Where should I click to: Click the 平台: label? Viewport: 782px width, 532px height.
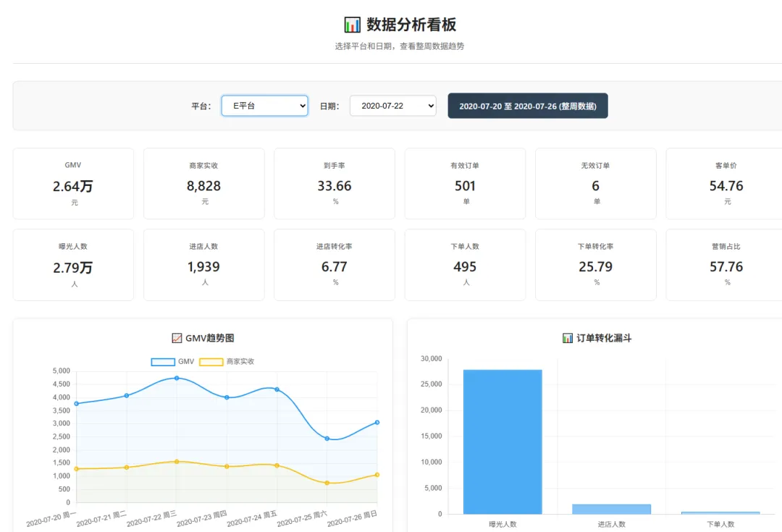pos(201,106)
